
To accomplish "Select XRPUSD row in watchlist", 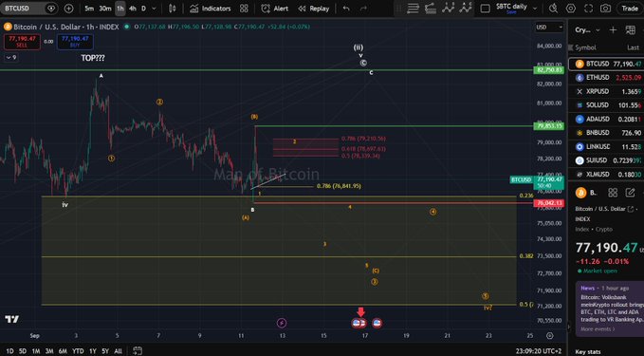I will coord(606,92).
